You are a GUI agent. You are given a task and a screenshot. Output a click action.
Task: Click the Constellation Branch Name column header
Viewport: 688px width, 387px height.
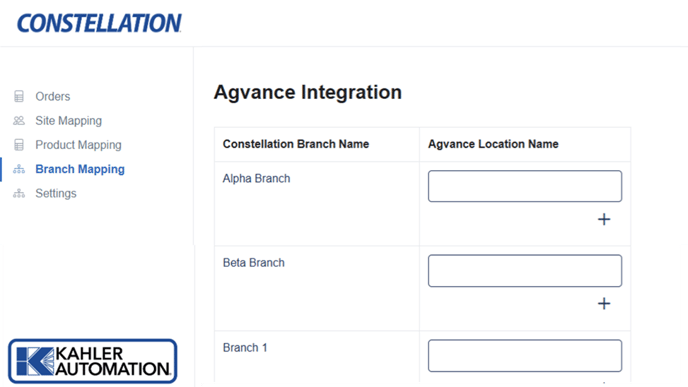(x=296, y=144)
